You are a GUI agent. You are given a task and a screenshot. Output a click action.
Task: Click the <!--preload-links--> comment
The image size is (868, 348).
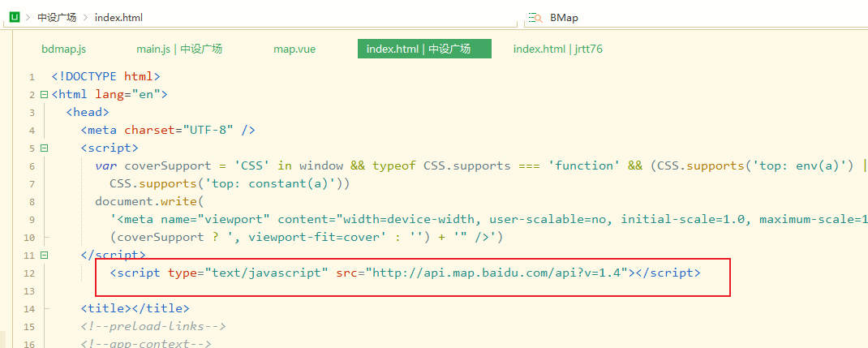[153, 326]
